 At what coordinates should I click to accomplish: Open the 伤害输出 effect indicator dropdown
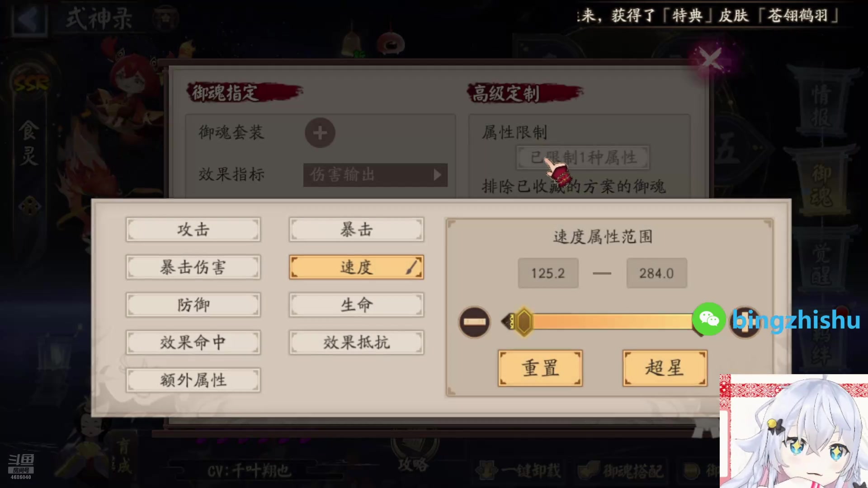tap(375, 175)
